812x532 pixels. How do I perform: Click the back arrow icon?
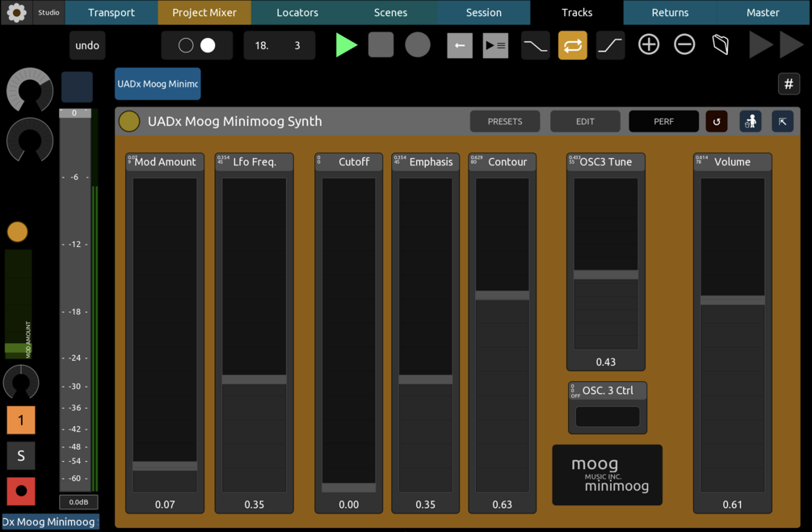click(460, 45)
